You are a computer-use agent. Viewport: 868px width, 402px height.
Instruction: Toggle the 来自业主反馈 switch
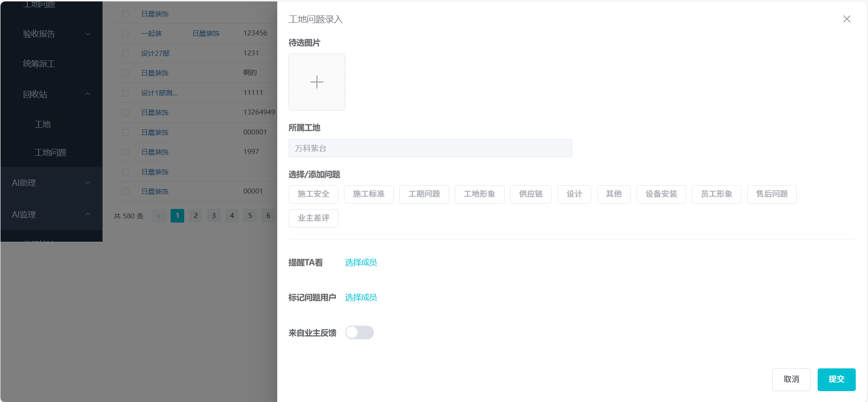tap(359, 333)
